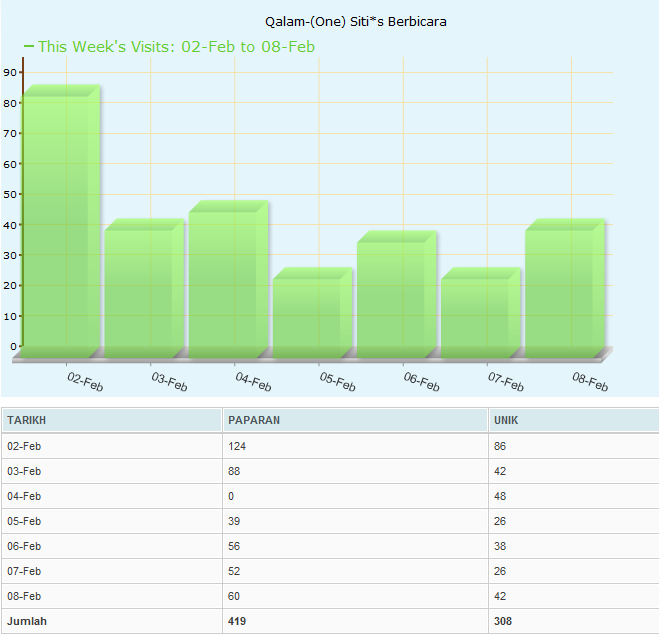Click the Paparan total 419
The image size is (659, 643).
tap(237, 621)
